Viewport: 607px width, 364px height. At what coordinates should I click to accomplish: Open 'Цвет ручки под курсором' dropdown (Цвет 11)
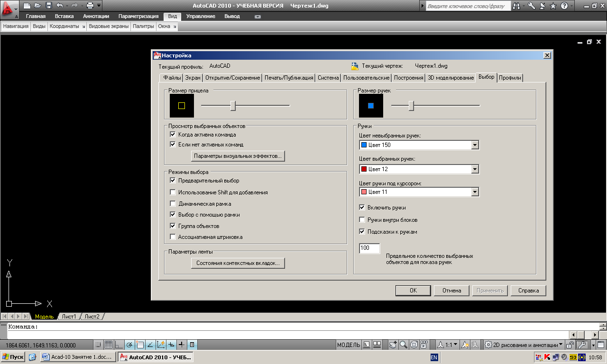[419, 192]
